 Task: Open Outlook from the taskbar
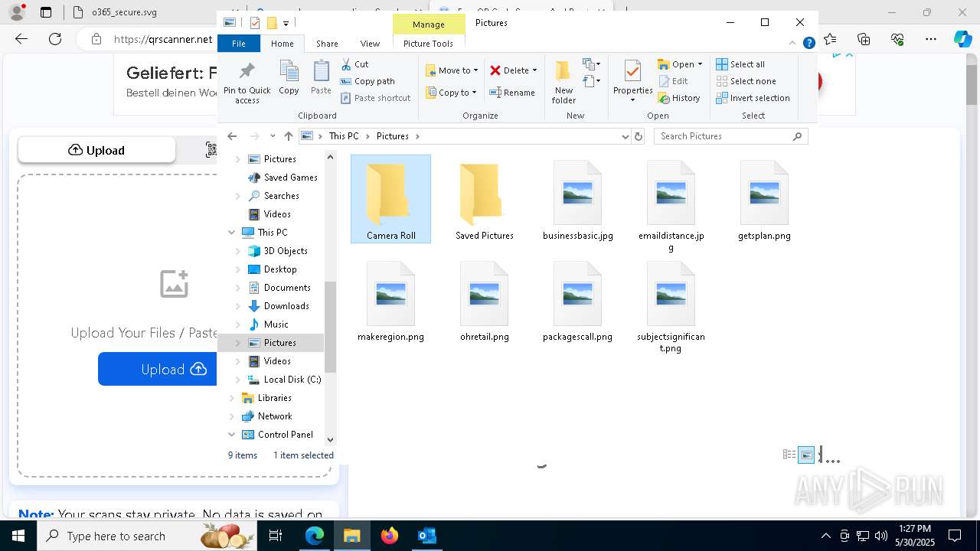pos(427,536)
